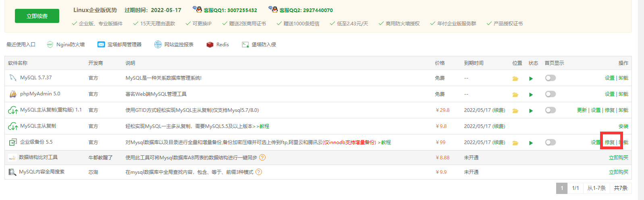This screenshot has height=200, width=644.
Task: Open 设置 for MySQL 5.7.37
Action: point(609,78)
